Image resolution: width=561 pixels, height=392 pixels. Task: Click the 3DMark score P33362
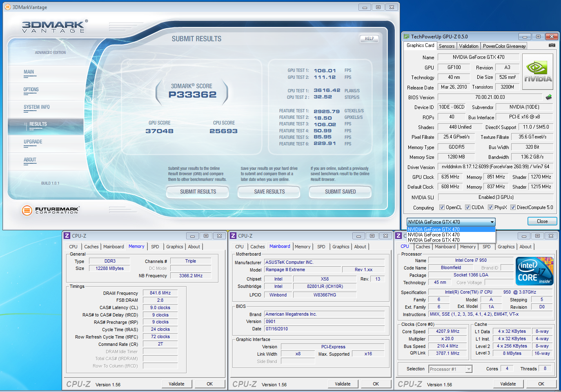pos(192,94)
